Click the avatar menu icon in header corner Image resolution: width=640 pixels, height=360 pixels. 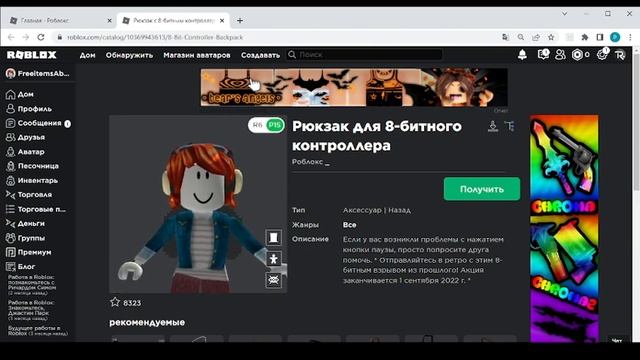620,55
